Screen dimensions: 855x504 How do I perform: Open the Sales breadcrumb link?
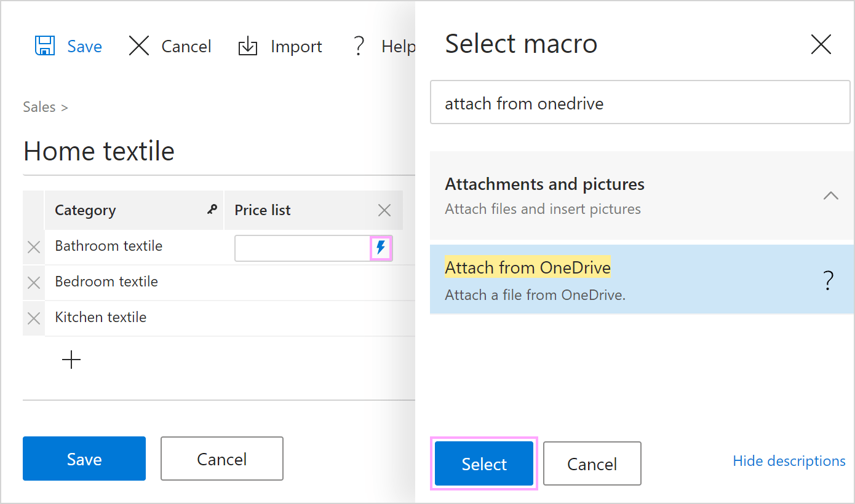click(x=37, y=106)
